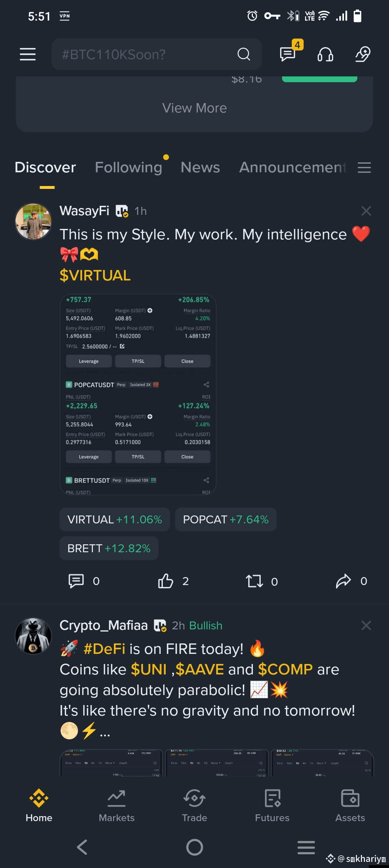Viewport: 389px width, 868px height.
Task: Open customer support headset icon
Action: point(325,54)
